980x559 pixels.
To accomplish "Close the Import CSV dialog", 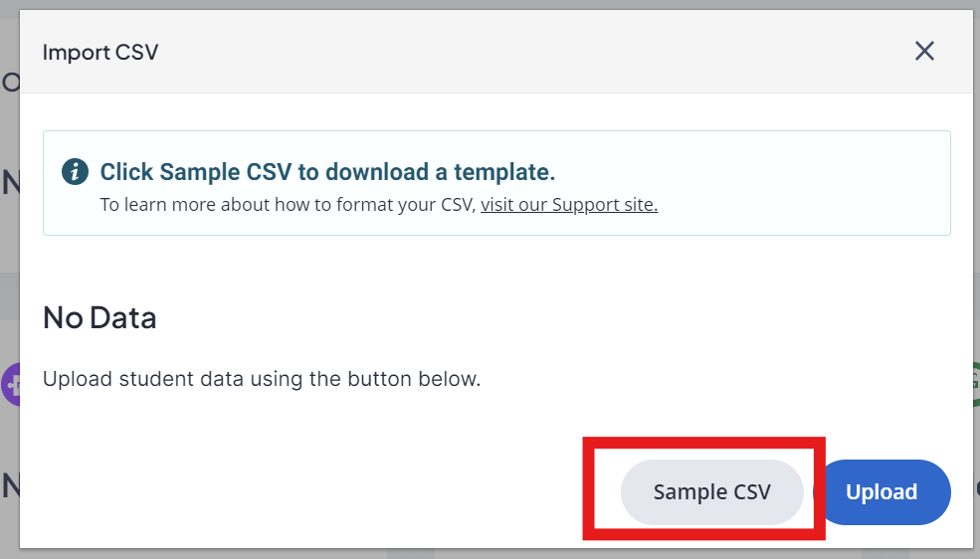I will click(x=924, y=51).
